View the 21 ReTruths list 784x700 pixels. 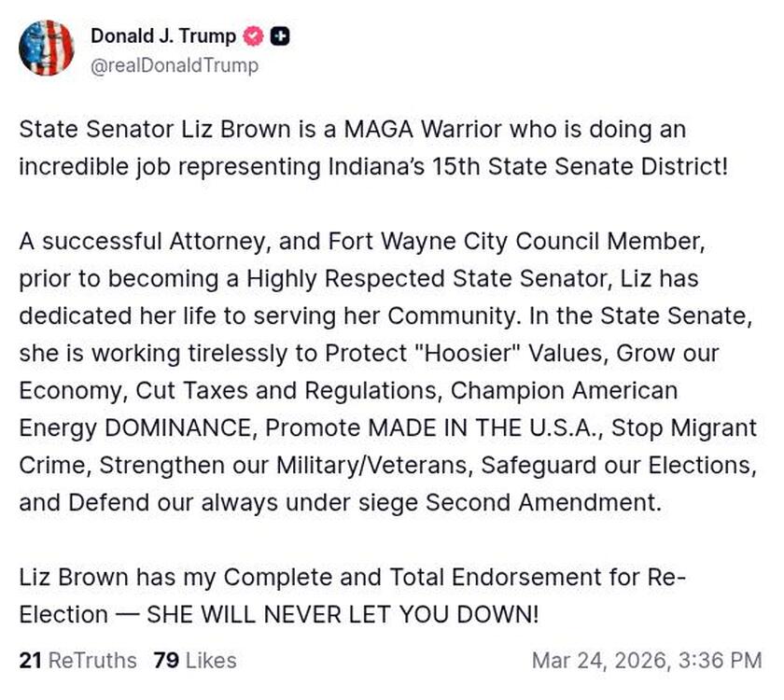click(x=77, y=661)
